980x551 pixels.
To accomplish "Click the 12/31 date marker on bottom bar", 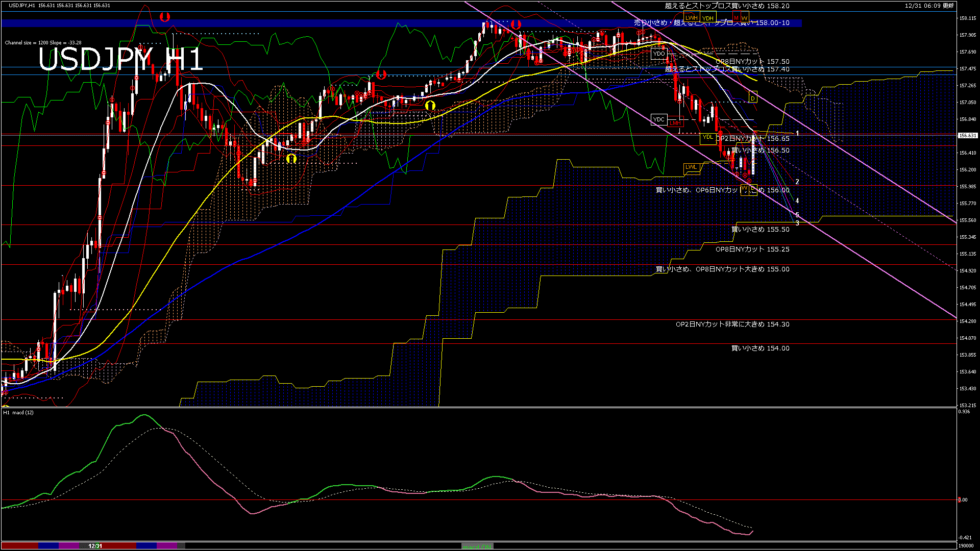I will (95, 546).
